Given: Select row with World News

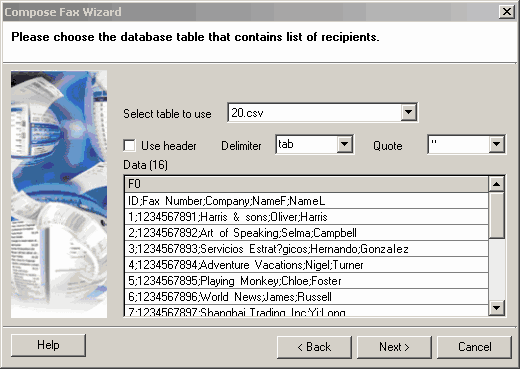Looking at the screenshot, I should point(306,297).
